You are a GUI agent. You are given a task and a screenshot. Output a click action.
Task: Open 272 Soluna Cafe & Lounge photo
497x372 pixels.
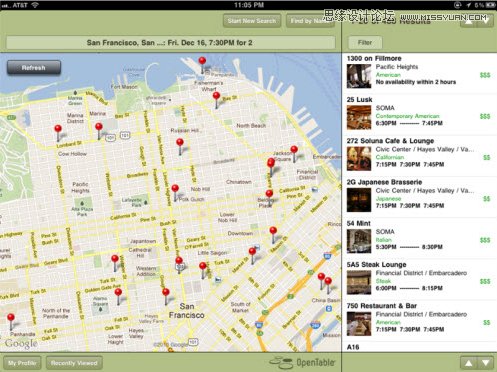(359, 159)
